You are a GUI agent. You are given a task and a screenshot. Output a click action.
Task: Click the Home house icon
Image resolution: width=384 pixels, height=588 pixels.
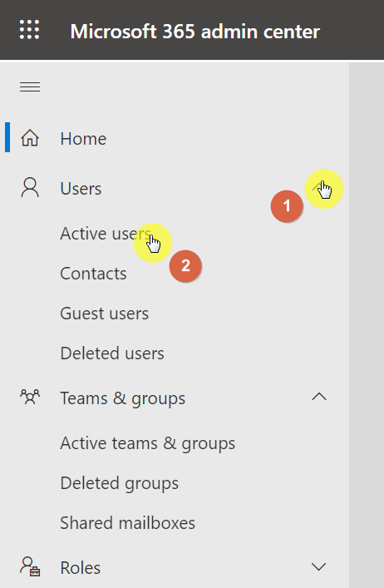[30, 138]
